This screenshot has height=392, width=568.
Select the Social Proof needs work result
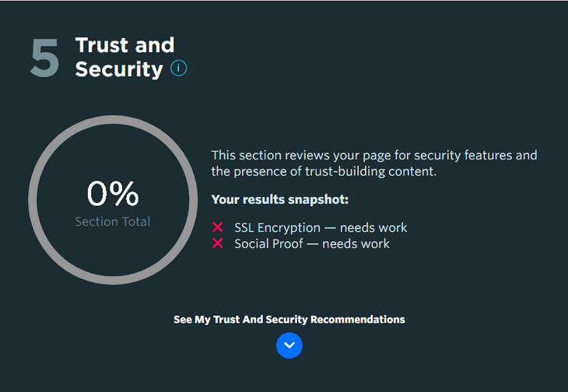coord(312,243)
